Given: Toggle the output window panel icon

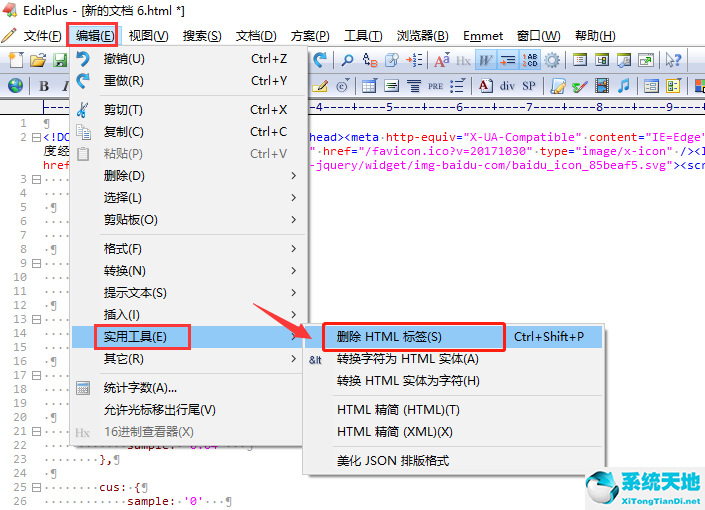Looking at the screenshot, I should pos(624,60).
